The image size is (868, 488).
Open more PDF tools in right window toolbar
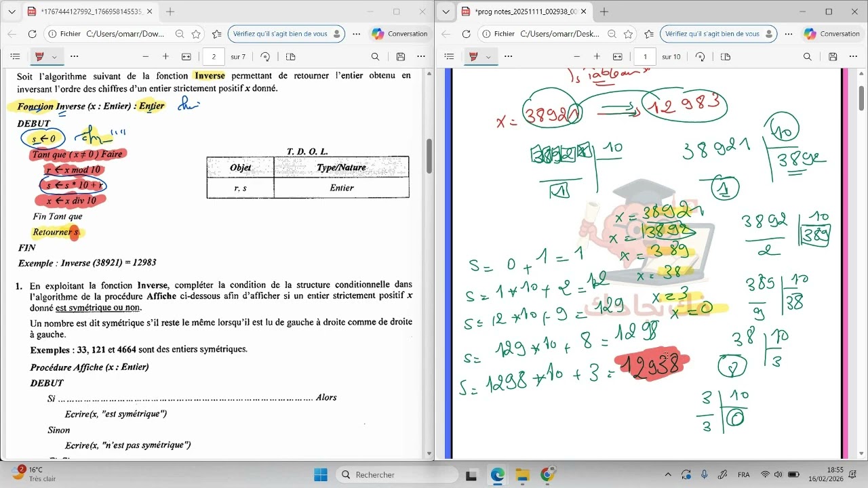tap(507, 57)
